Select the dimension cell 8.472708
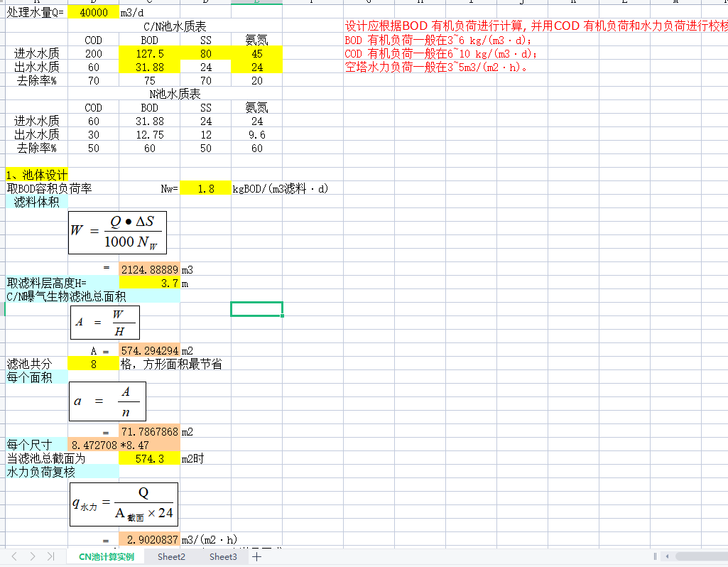 pos(93,445)
